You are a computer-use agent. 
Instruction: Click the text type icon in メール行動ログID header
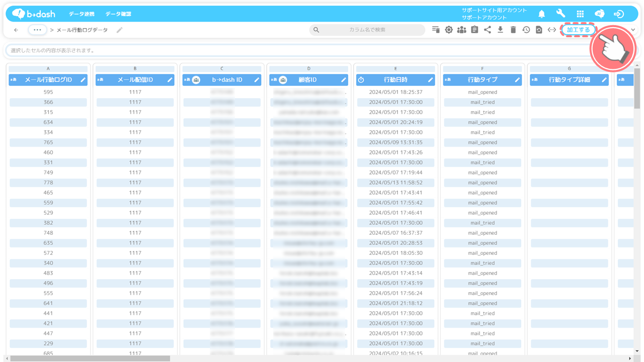(x=13, y=79)
